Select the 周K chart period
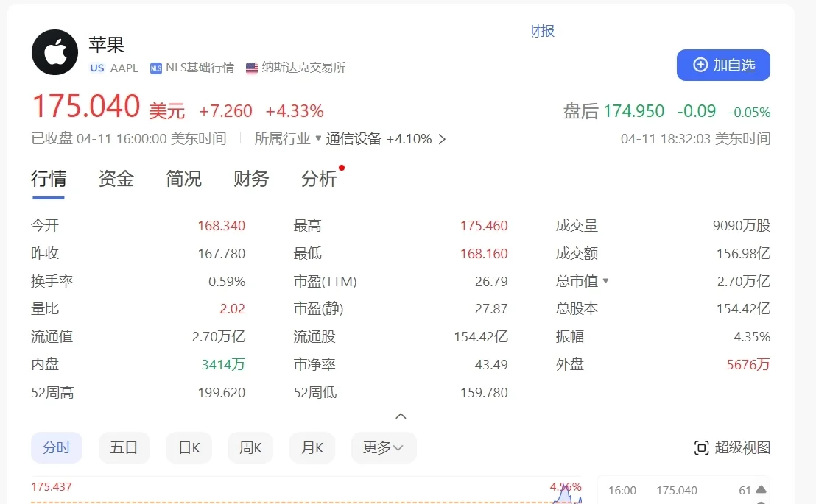 (x=250, y=447)
